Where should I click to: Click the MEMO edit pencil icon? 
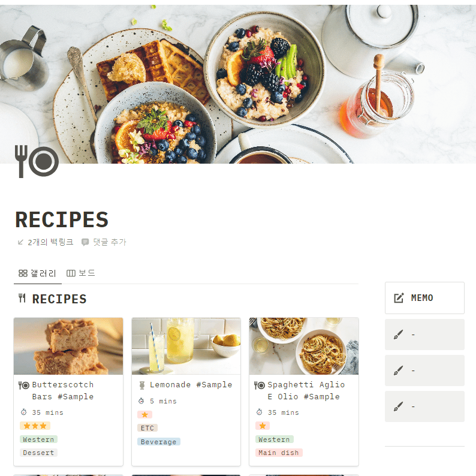tap(399, 298)
